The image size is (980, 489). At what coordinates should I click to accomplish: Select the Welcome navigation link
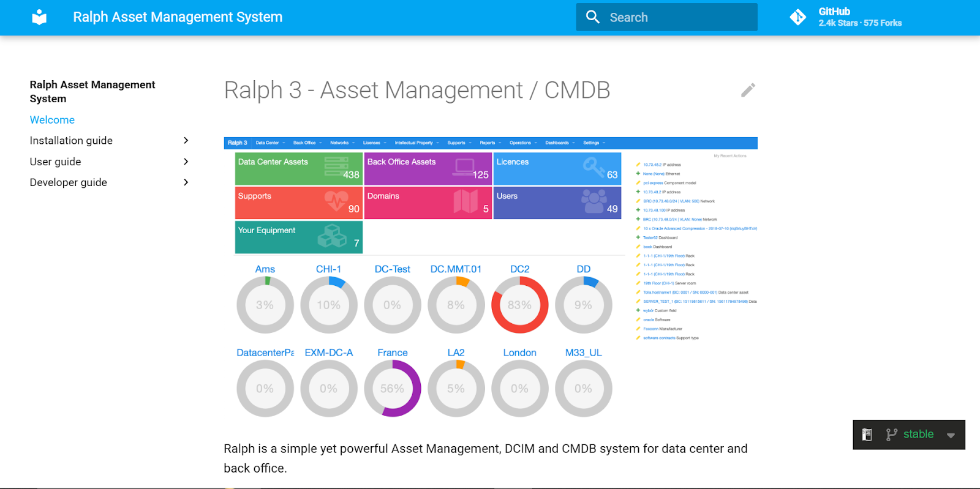[x=52, y=120]
